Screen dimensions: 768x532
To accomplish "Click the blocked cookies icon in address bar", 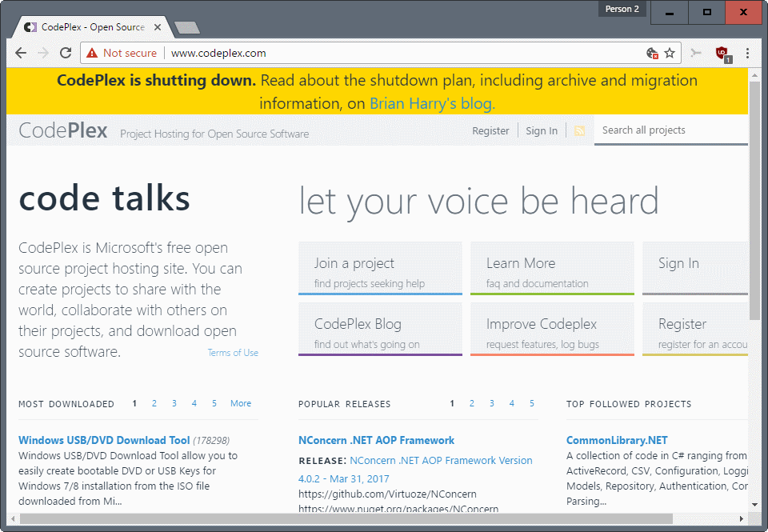I will [652, 53].
